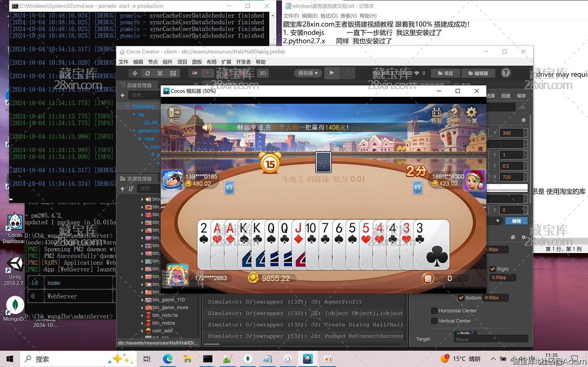Enable Horizontal Center alignment
Viewport: 588px width, 367px height.
pos(434,311)
